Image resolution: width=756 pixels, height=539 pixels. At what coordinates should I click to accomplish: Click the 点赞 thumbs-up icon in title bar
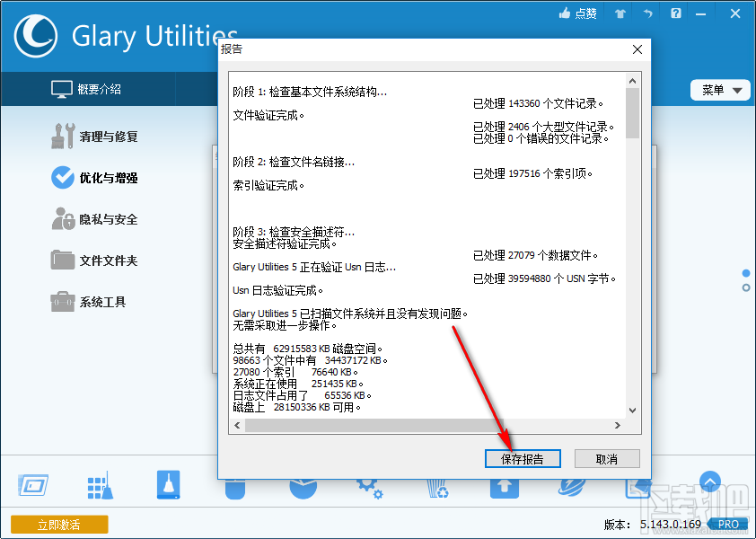[565, 13]
